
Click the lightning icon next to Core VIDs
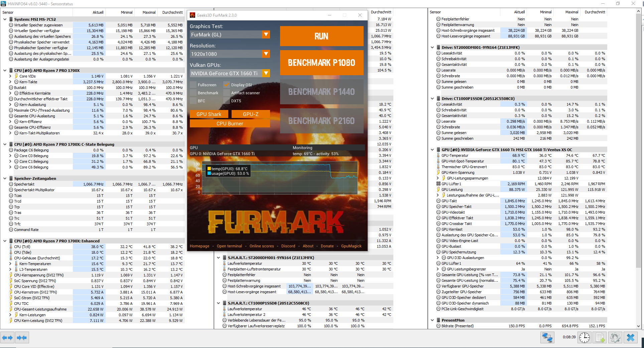coord(16,76)
